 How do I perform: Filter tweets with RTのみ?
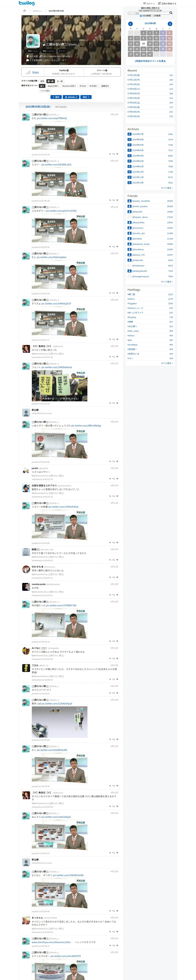[x=83, y=86]
